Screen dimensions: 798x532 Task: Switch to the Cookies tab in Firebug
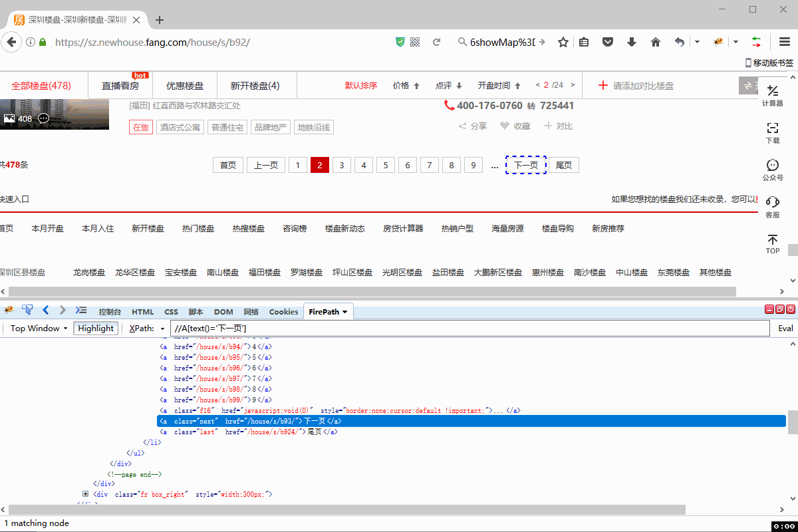click(283, 312)
